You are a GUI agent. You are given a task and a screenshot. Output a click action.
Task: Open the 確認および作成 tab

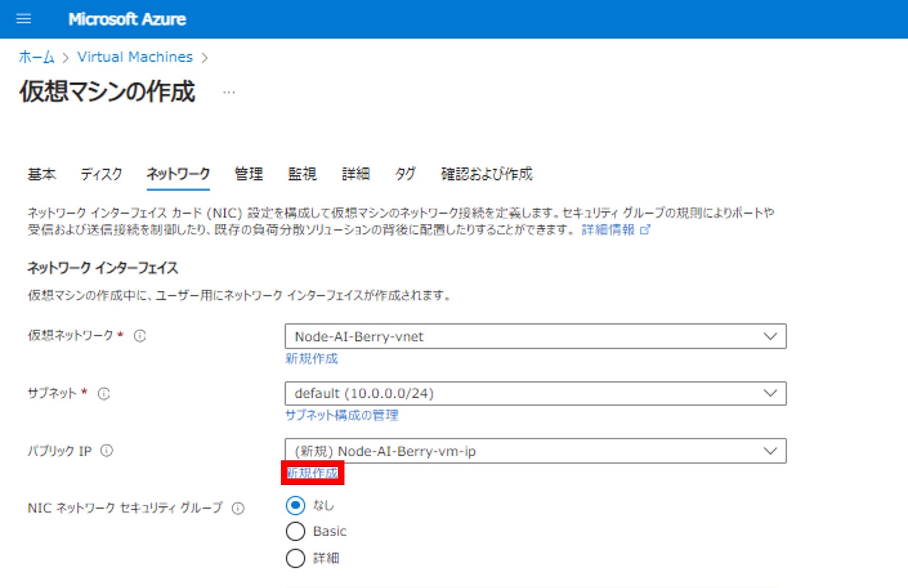pos(486,174)
